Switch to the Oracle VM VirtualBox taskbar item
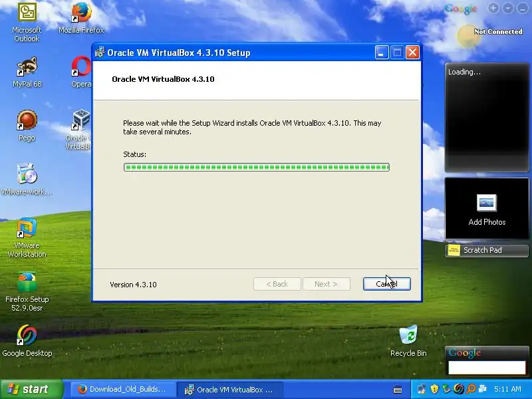The height and width of the screenshot is (399, 532). click(x=231, y=390)
